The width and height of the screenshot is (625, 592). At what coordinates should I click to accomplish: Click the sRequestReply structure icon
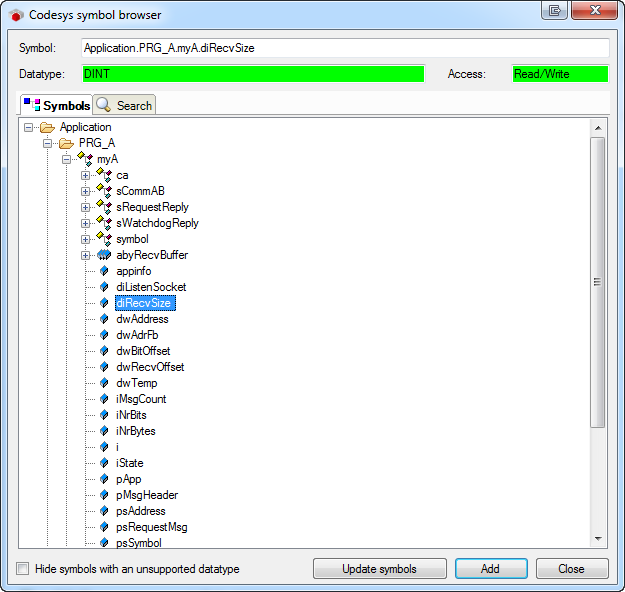[x=104, y=207]
